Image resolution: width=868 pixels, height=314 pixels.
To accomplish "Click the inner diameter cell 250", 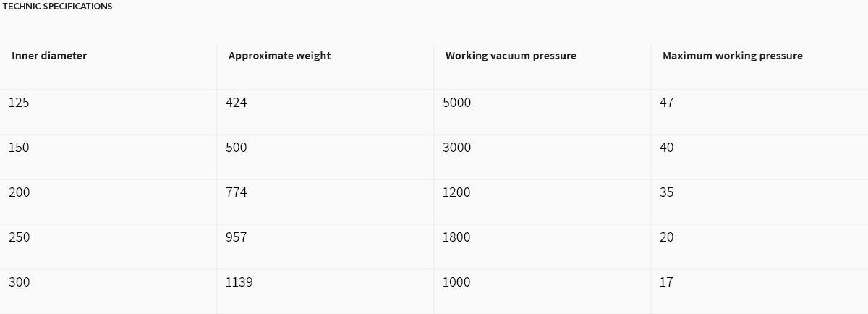I will coord(19,237).
